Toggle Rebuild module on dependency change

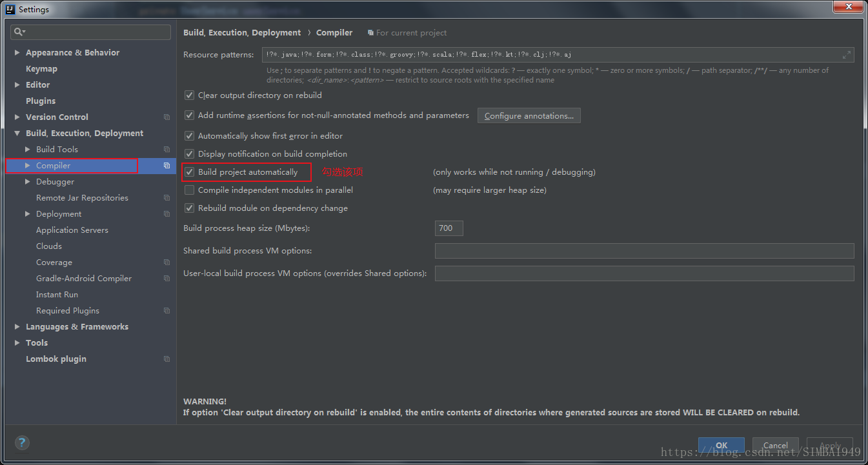(x=189, y=208)
